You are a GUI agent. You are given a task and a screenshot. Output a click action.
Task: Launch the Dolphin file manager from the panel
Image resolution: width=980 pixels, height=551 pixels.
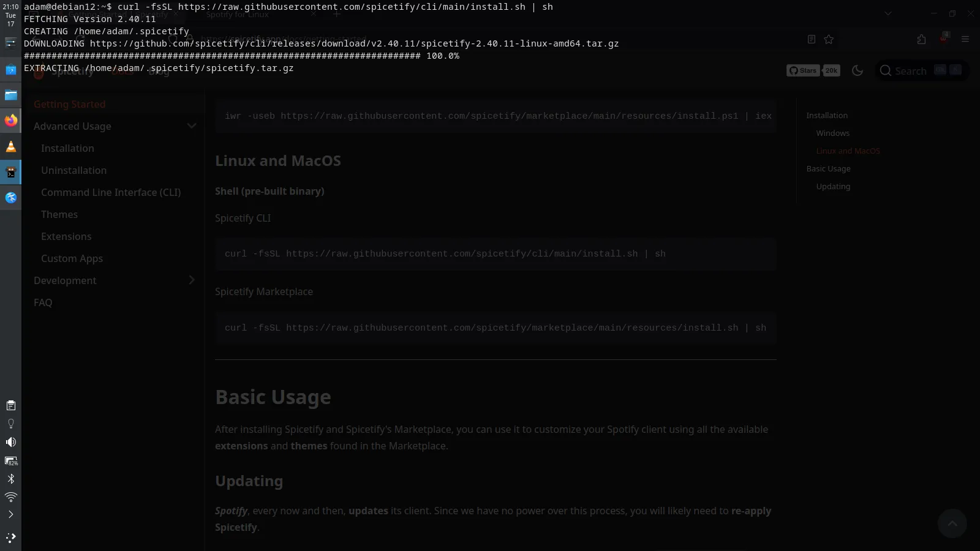coord(10,95)
